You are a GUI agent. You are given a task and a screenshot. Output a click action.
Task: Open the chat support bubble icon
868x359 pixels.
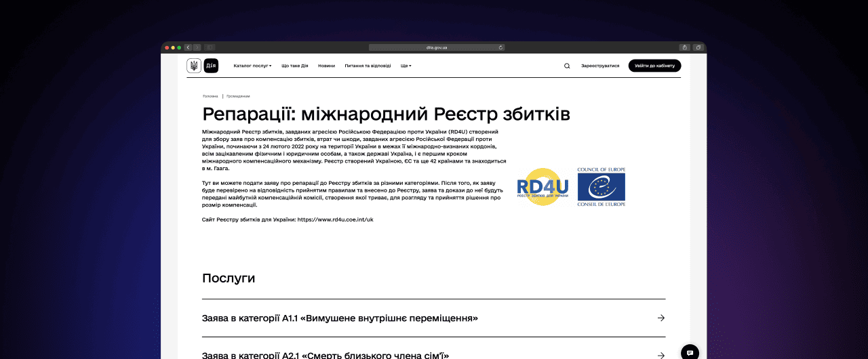pyautogui.click(x=690, y=353)
